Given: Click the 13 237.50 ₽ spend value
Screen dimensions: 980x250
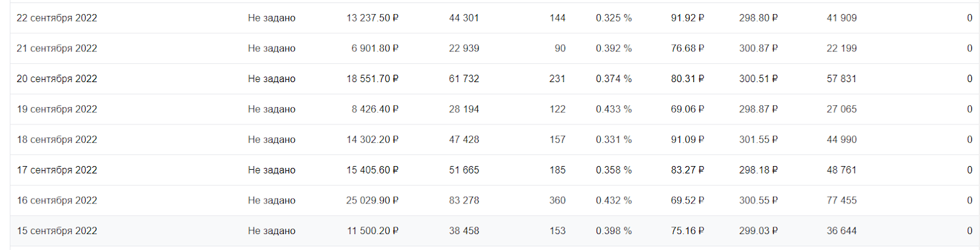Looking at the screenshot, I should click(x=372, y=18).
